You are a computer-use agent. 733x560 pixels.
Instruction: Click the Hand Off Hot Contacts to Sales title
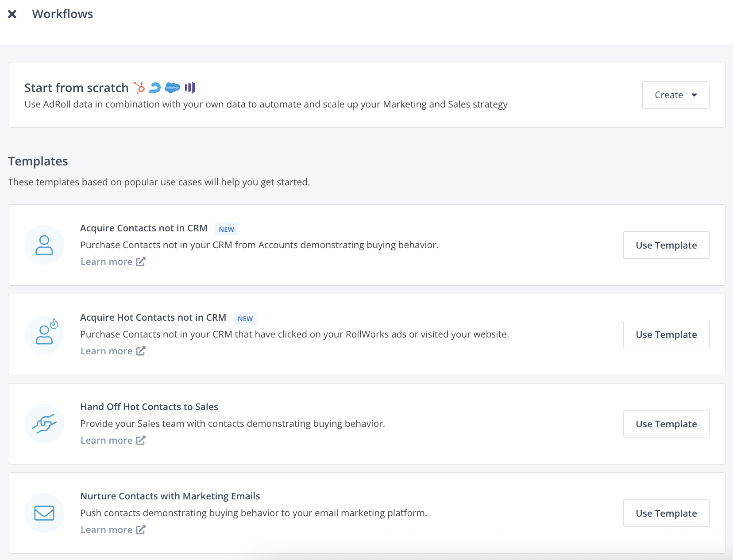click(x=149, y=407)
